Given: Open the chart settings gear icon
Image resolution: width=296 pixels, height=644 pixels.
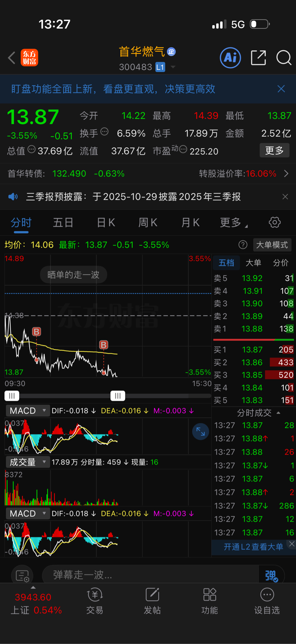Looking at the screenshot, I should tap(274, 222).
